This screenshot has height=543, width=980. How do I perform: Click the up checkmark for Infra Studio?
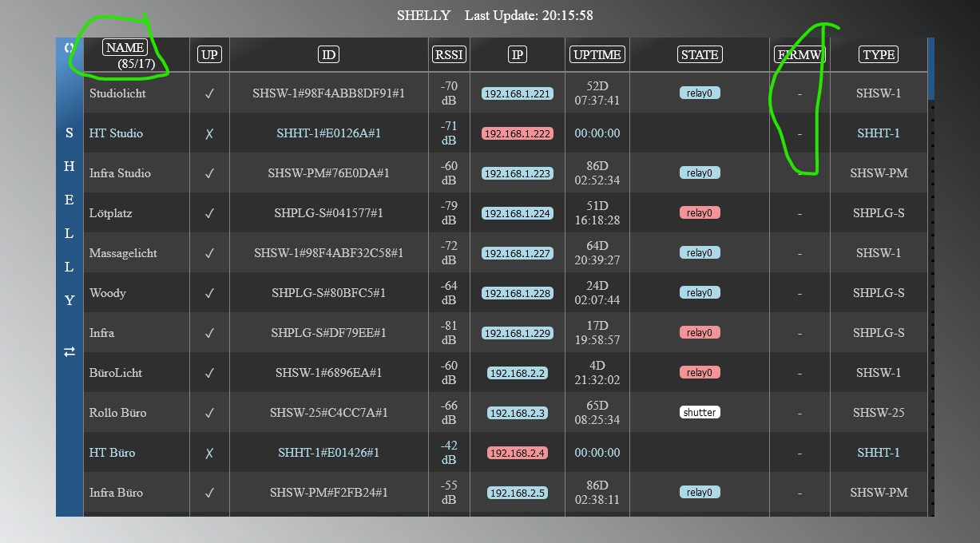click(209, 173)
